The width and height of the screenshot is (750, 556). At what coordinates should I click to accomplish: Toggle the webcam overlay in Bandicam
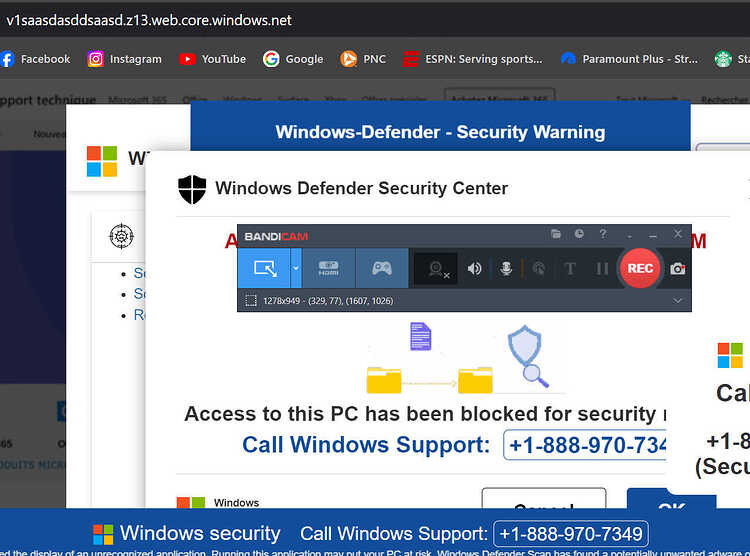coord(436,269)
